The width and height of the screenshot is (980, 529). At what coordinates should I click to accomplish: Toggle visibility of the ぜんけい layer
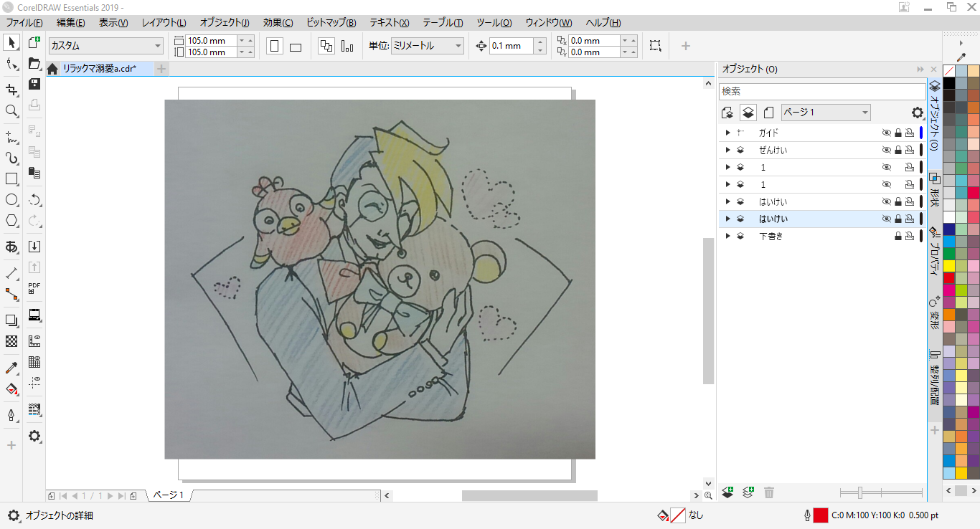pyautogui.click(x=886, y=150)
